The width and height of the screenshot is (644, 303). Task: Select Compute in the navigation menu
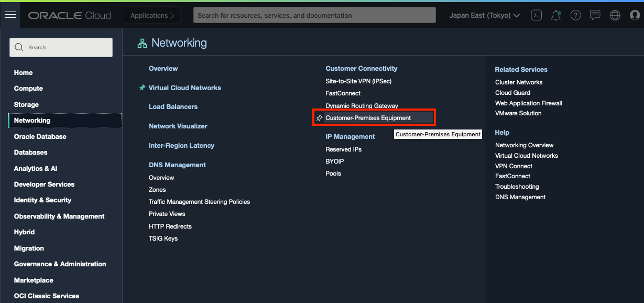[x=28, y=89]
